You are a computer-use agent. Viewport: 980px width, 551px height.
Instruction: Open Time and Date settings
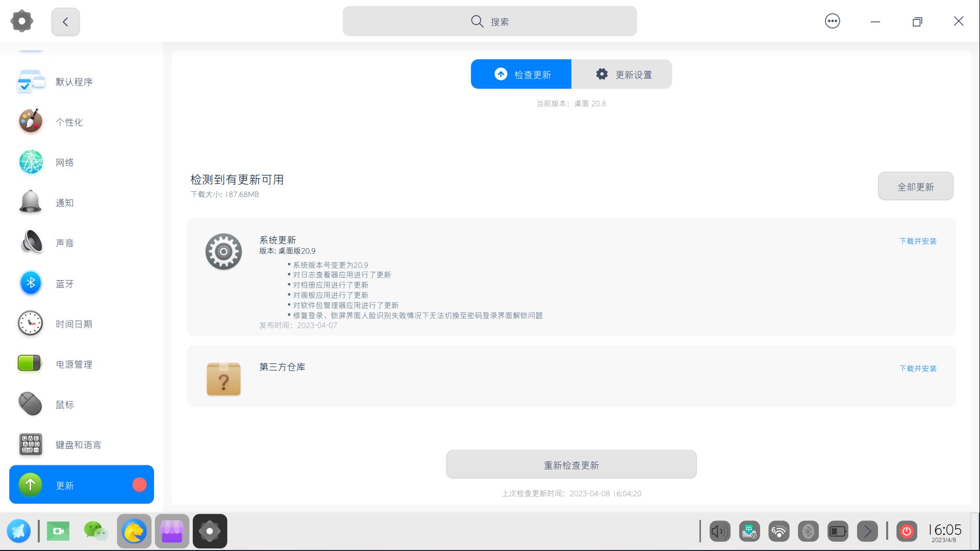tap(74, 324)
